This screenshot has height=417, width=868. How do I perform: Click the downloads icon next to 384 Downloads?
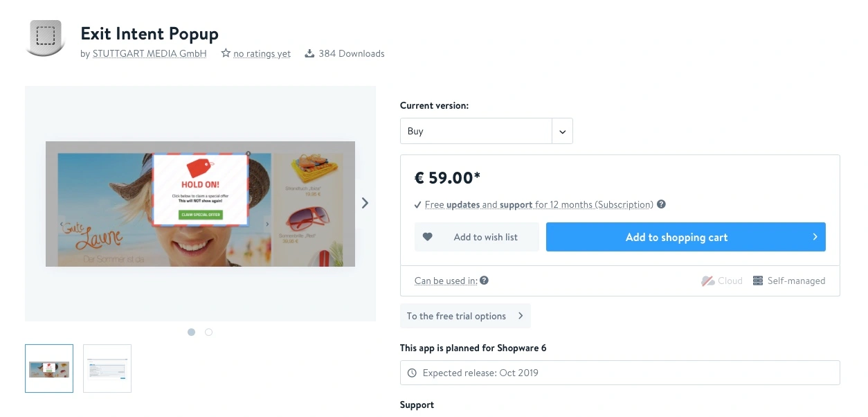pyautogui.click(x=309, y=53)
